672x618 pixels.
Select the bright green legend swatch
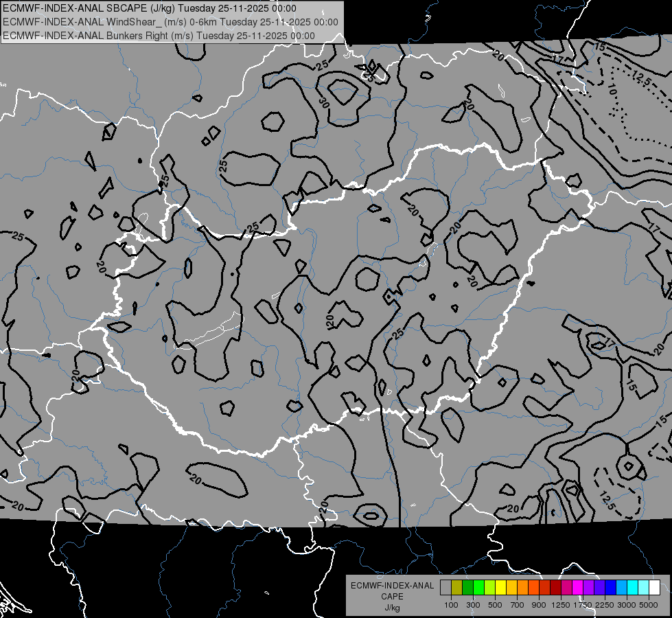tap(478, 588)
